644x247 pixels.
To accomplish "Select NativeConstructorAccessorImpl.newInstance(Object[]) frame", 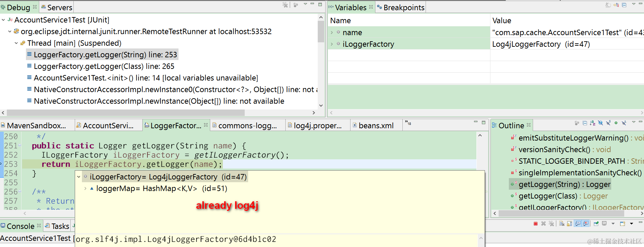I will pos(155,101).
